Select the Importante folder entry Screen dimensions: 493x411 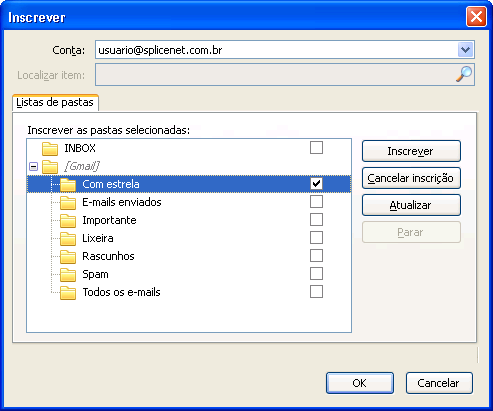point(109,220)
